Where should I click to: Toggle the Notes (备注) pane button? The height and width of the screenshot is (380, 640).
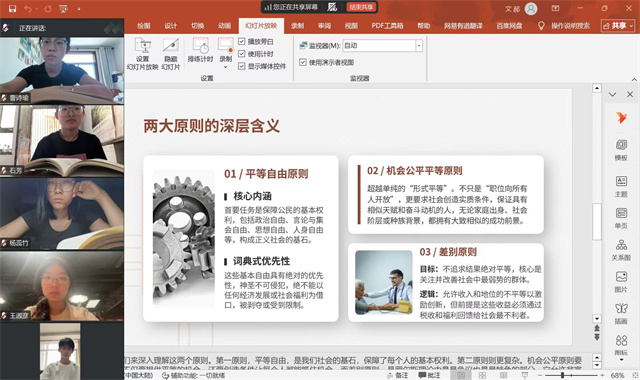point(397,375)
